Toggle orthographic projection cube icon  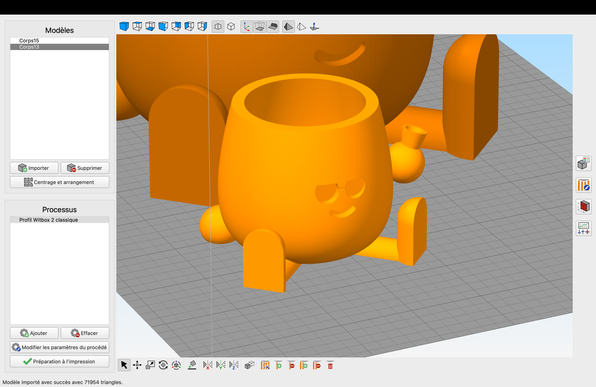click(231, 27)
